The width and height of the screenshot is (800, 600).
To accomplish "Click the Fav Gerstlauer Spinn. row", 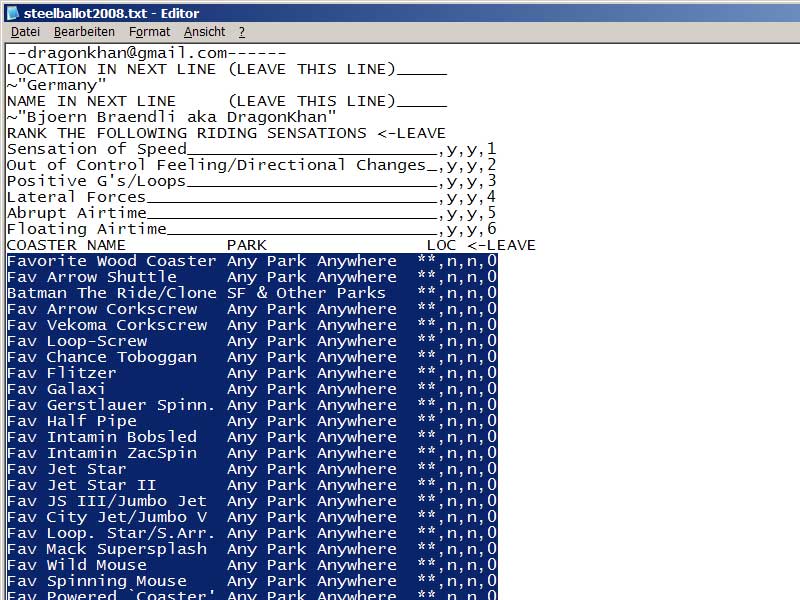I will click(x=112, y=405).
